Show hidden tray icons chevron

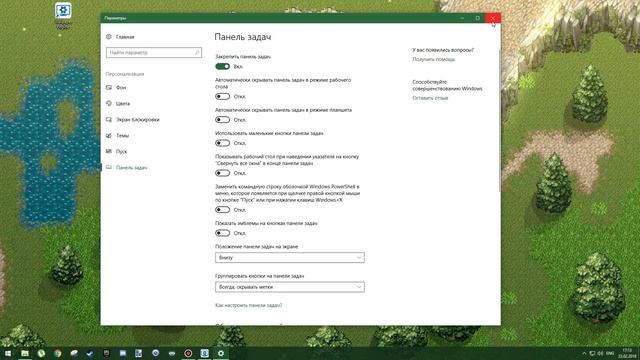584,353
